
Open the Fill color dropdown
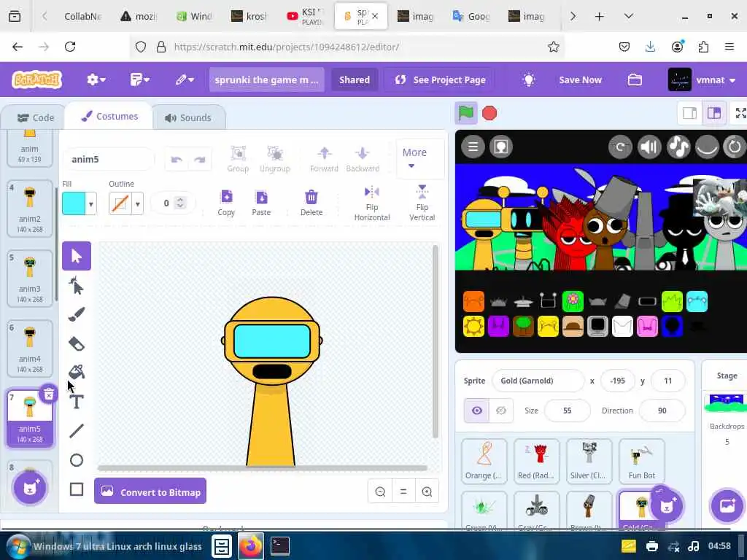click(x=91, y=204)
